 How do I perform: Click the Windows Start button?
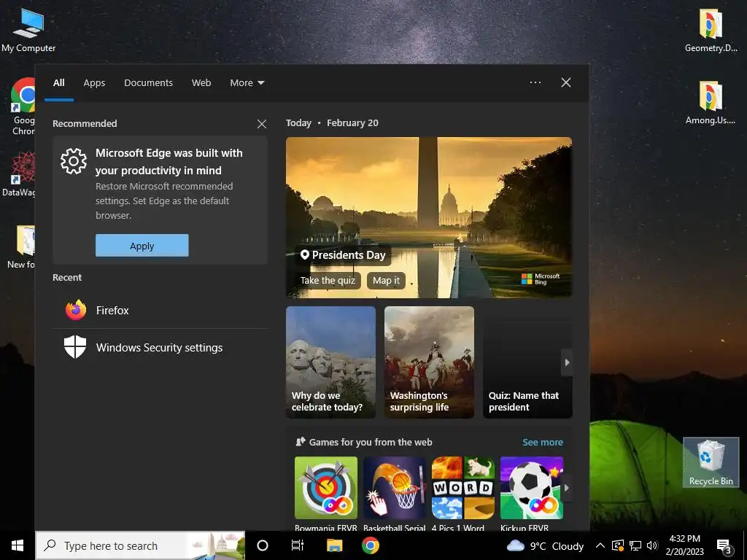pos(18,545)
